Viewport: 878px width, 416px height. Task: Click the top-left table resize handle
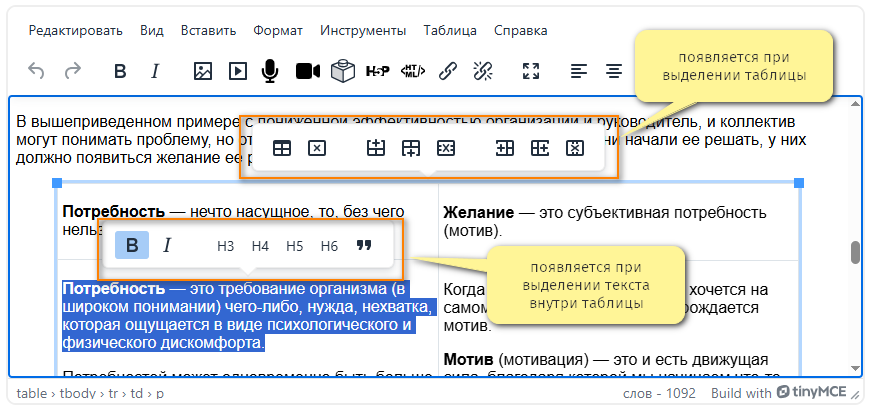coord(57,183)
